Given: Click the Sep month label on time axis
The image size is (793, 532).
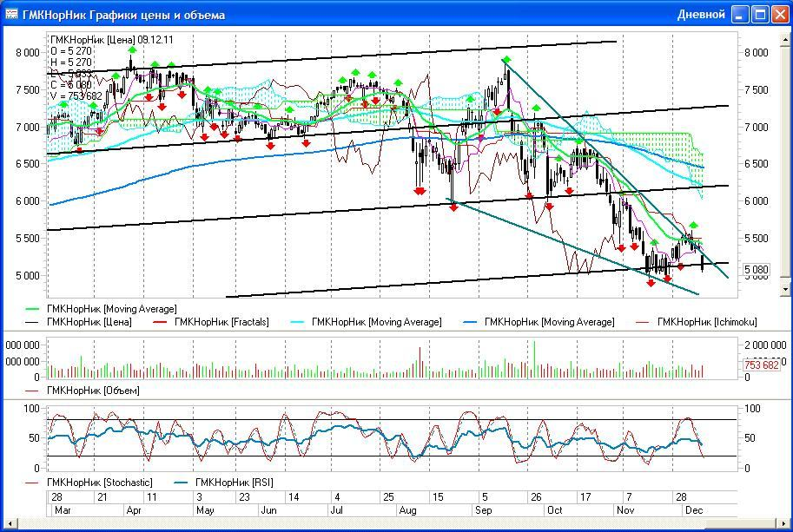Looking at the screenshot, I should 484,510.
